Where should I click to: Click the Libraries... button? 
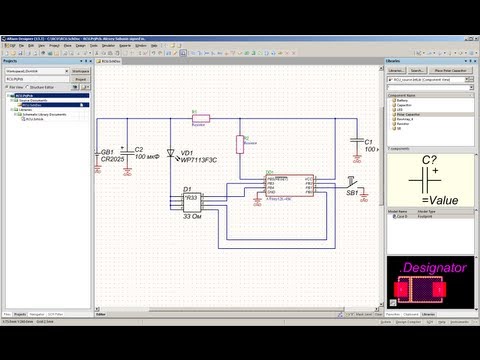[x=396, y=70]
